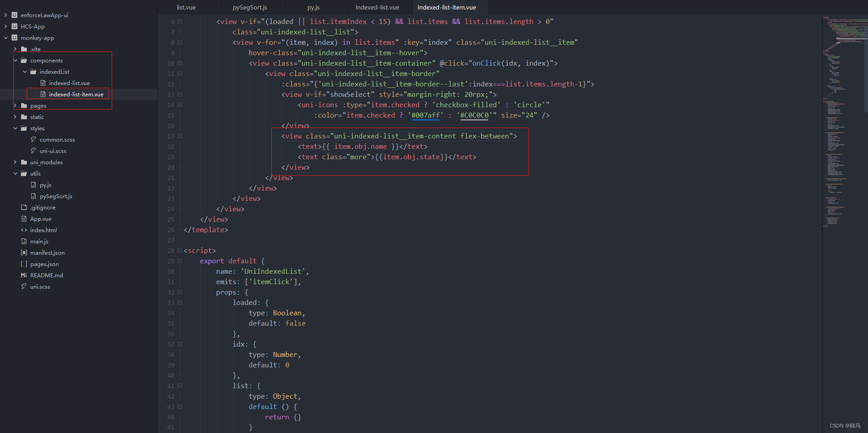
Task: Click the HTML icon beside index.html
Action: coord(24,230)
